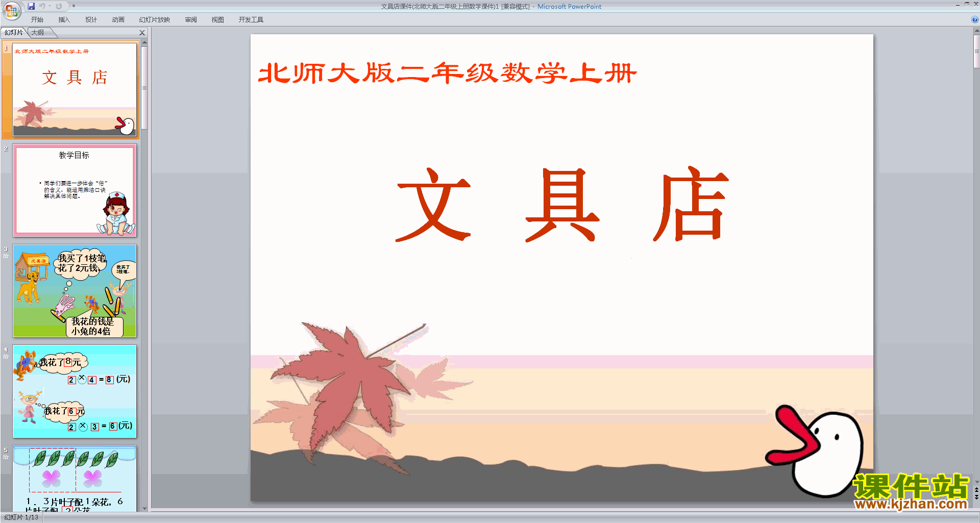The width and height of the screenshot is (980, 523).
Task: Open the 设计 ribbon tab
Action: click(91, 20)
